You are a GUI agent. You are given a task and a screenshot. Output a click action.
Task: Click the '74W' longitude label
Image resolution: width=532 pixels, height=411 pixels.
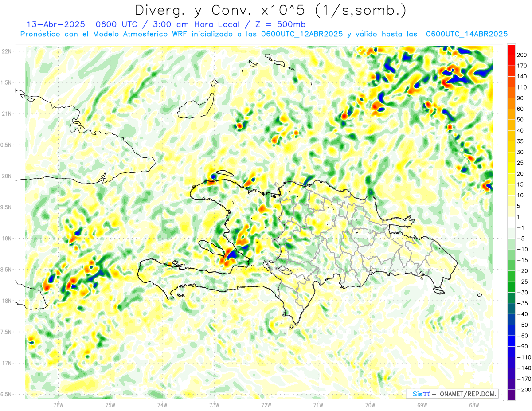[x=162, y=405]
